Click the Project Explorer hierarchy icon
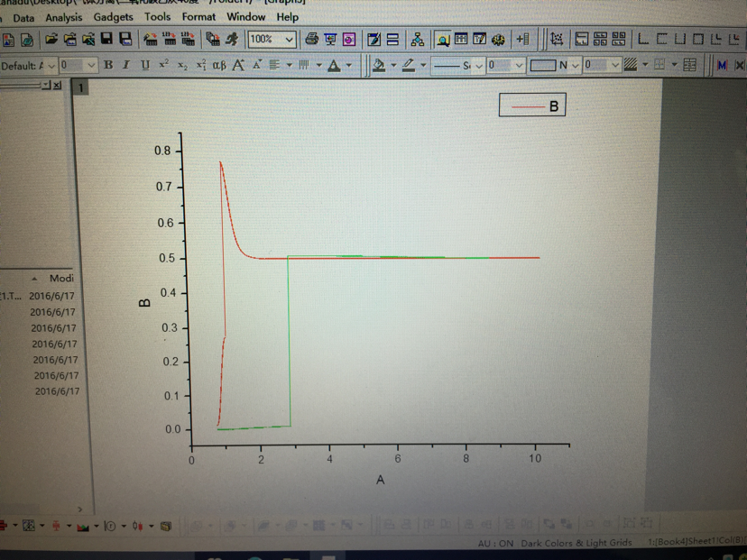The height and width of the screenshot is (560, 747). coord(418,39)
